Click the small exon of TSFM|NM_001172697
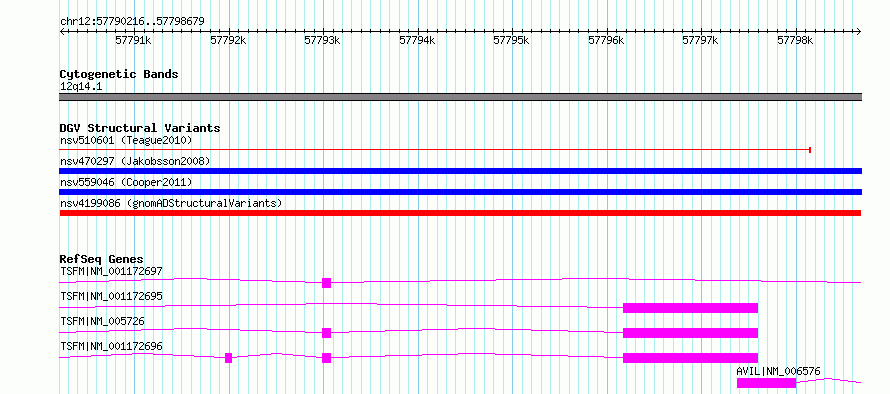 (326, 283)
